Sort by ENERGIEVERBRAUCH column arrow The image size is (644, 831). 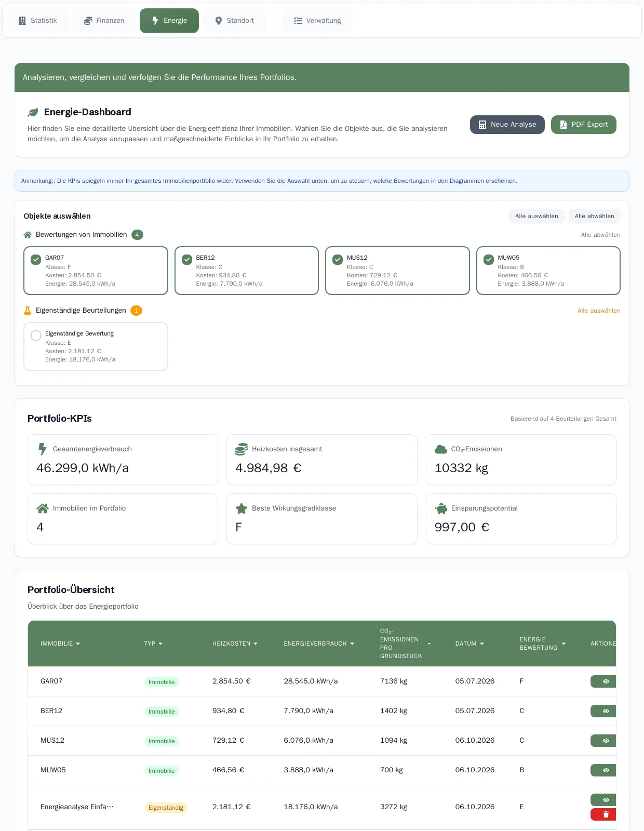(352, 644)
